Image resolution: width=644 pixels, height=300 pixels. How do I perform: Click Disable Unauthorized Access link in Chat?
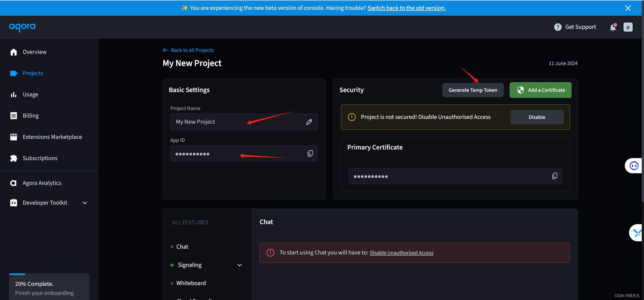click(402, 253)
